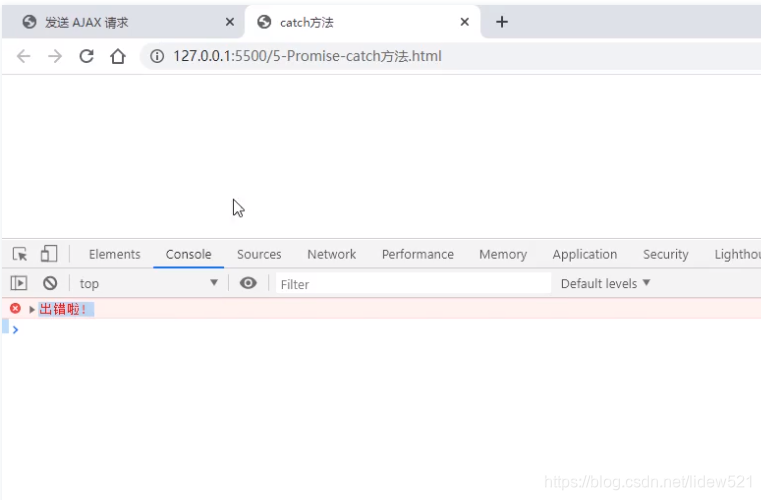Viewport: 761px width, 500px height.
Task: Select the catch方法 browser tab
Action: (363, 22)
